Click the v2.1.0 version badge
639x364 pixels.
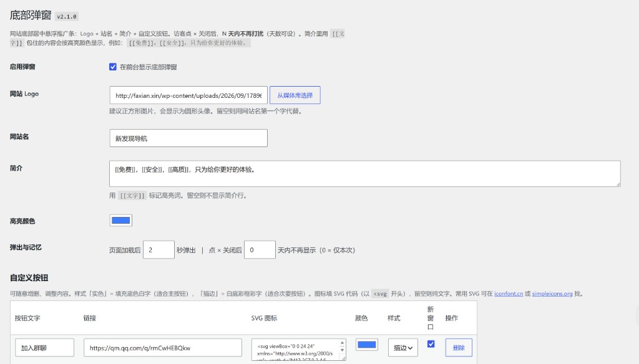(66, 17)
